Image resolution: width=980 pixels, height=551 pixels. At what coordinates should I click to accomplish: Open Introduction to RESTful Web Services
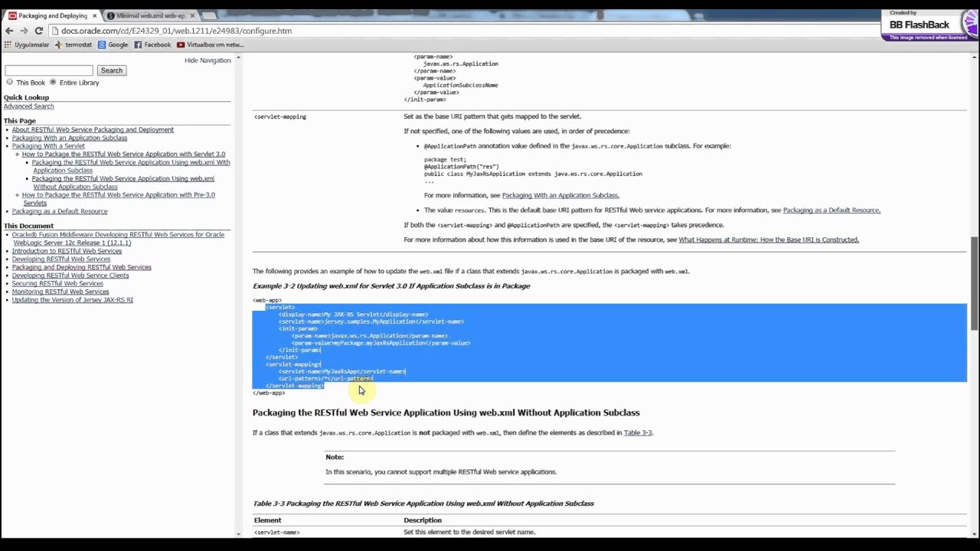[x=67, y=251]
